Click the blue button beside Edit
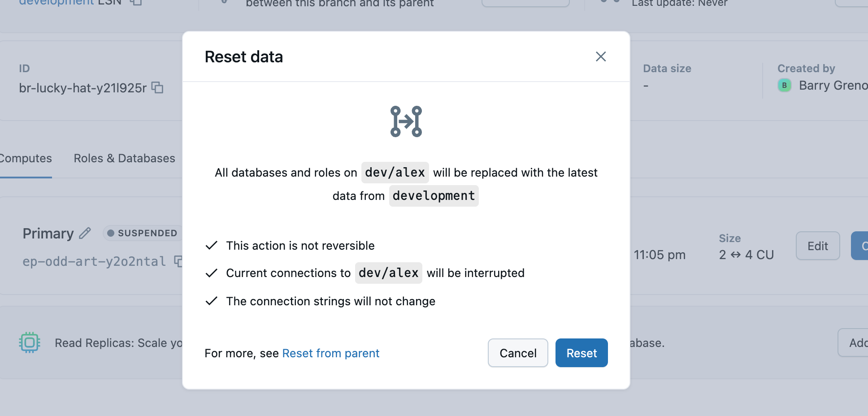This screenshot has height=416, width=868. tap(861, 246)
